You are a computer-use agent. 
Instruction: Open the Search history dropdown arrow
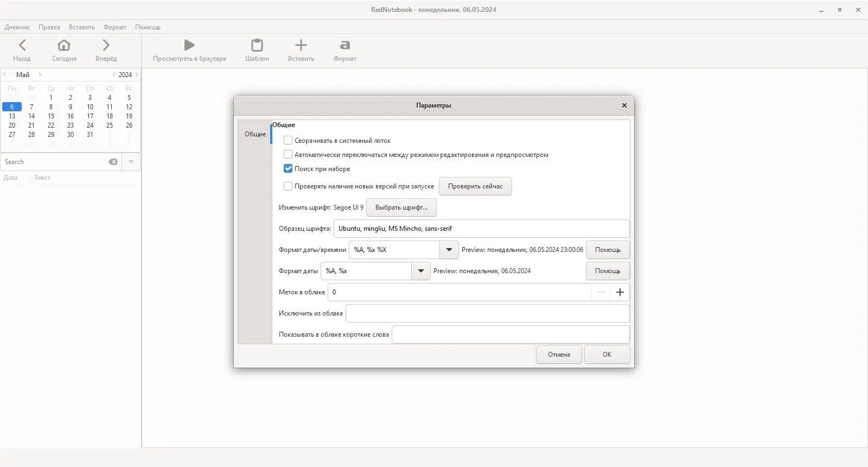pos(131,162)
